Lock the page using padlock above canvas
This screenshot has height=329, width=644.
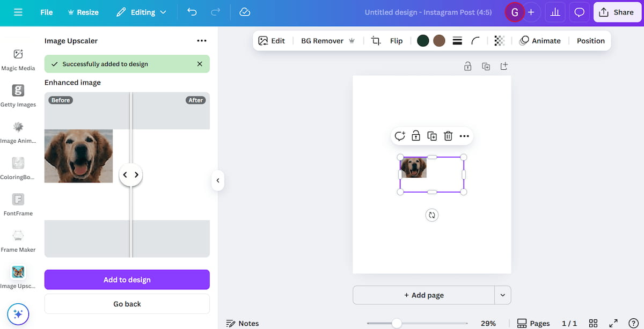point(468,67)
